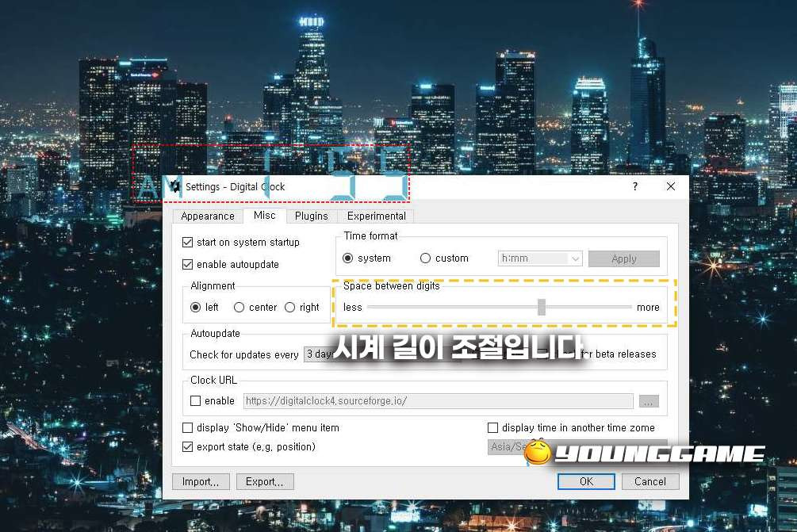Enable display time in another time zone
This screenshot has width=797, height=532.
pyautogui.click(x=492, y=427)
